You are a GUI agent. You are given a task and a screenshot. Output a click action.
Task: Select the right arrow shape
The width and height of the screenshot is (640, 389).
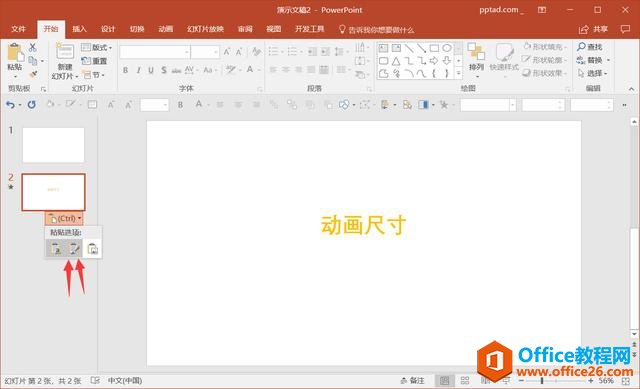pos(434,61)
